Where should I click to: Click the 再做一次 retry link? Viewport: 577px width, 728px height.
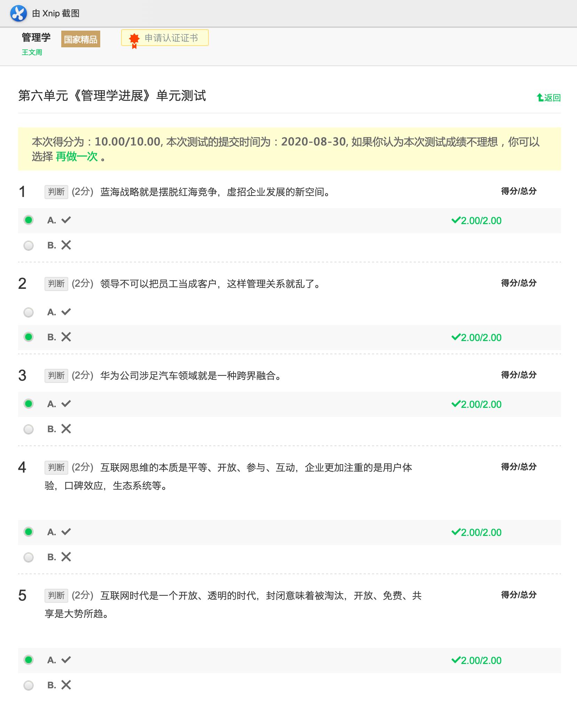click(77, 157)
